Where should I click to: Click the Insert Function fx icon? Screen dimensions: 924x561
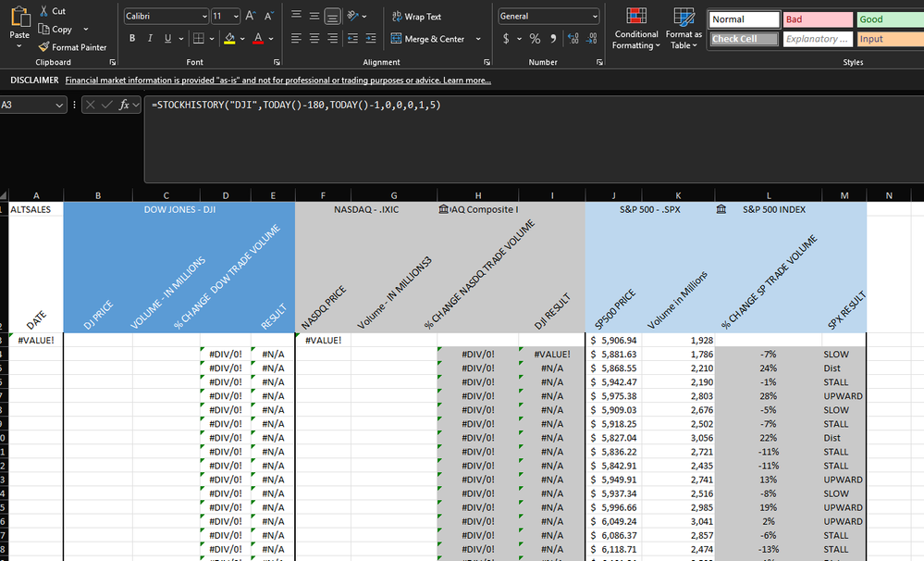125,106
